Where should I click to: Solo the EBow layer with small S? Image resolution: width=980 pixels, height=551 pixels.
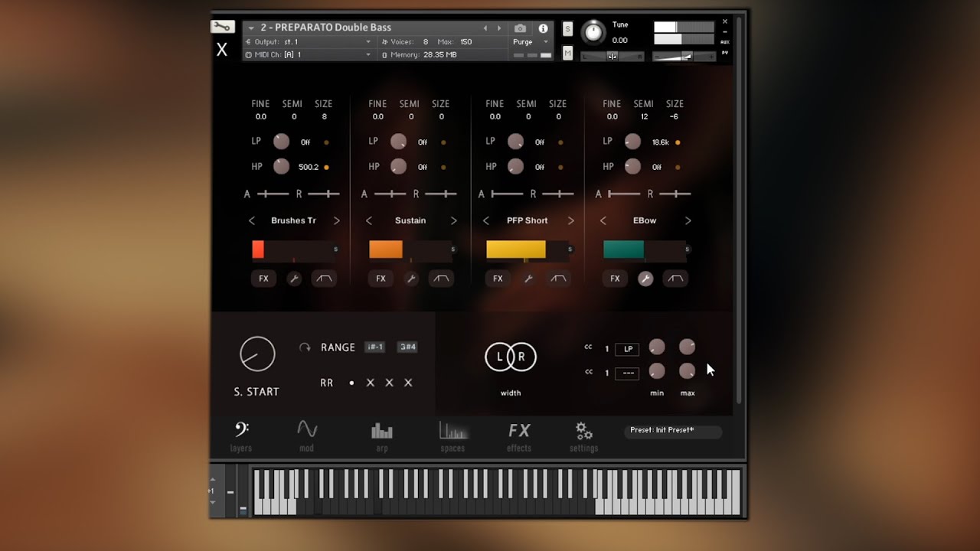687,249
